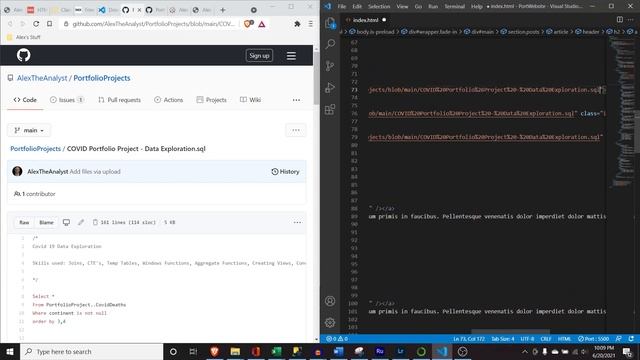Open Alex's Stuff bookmarks folder
The height and width of the screenshot is (360, 640).
pyautogui.click(x=24, y=37)
